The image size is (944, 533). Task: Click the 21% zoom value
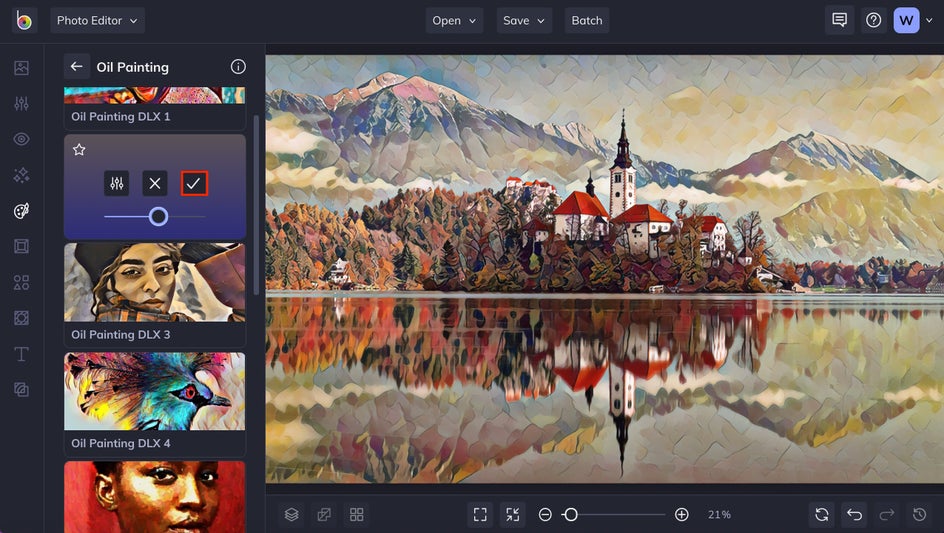click(719, 514)
